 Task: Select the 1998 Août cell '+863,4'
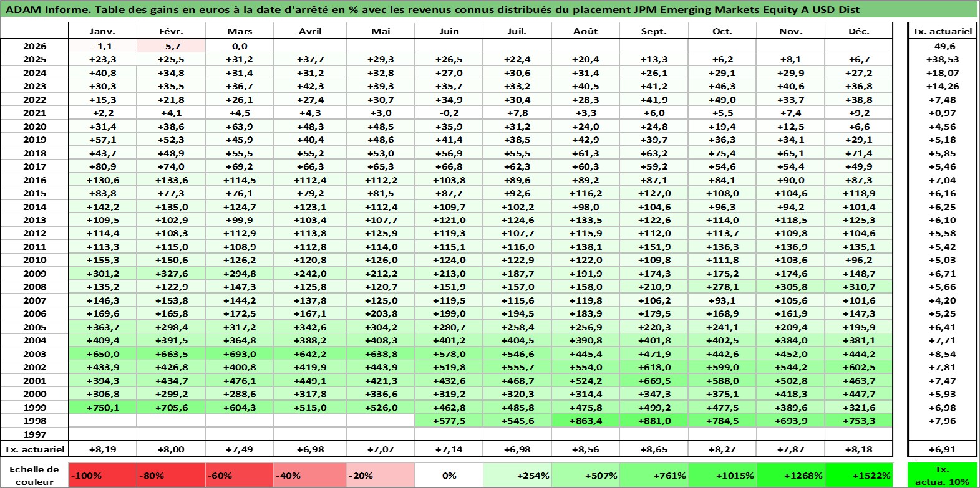(x=585, y=421)
